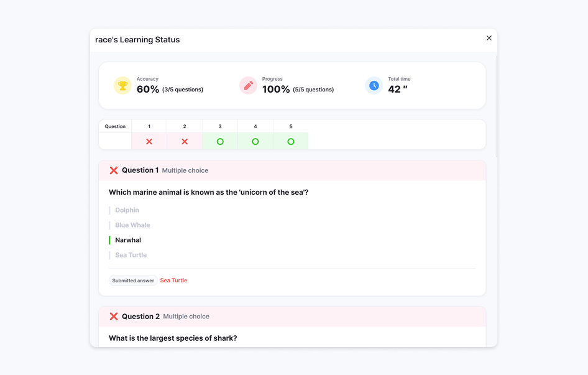Select the red X under question 1
The height and width of the screenshot is (375, 588).
click(x=149, y=142)
